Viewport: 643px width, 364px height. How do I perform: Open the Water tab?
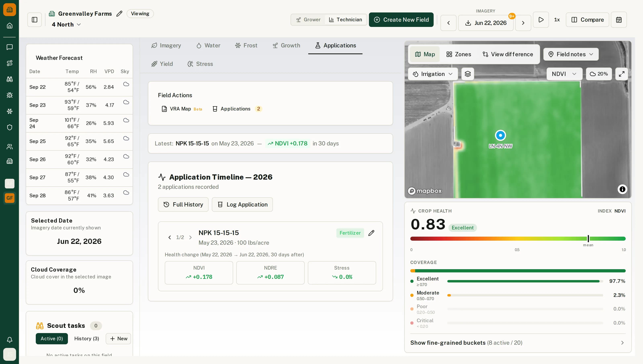pyautogui.click(x=209, y=45)
